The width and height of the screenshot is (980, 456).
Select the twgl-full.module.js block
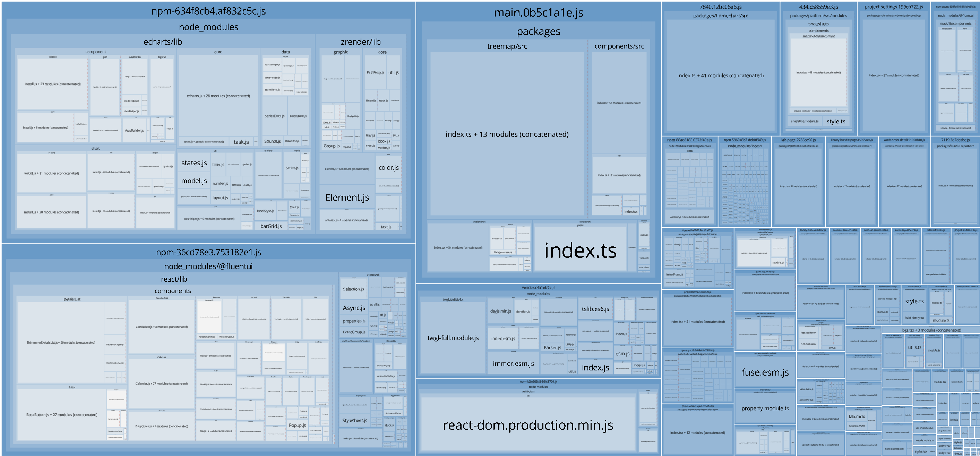(x=453, y=338)
